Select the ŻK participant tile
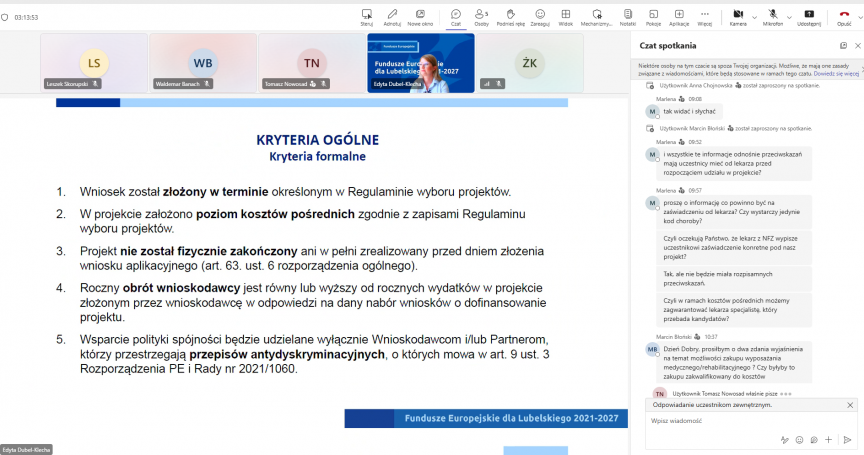This screenshot has height=455, width=864. (530, 63)
